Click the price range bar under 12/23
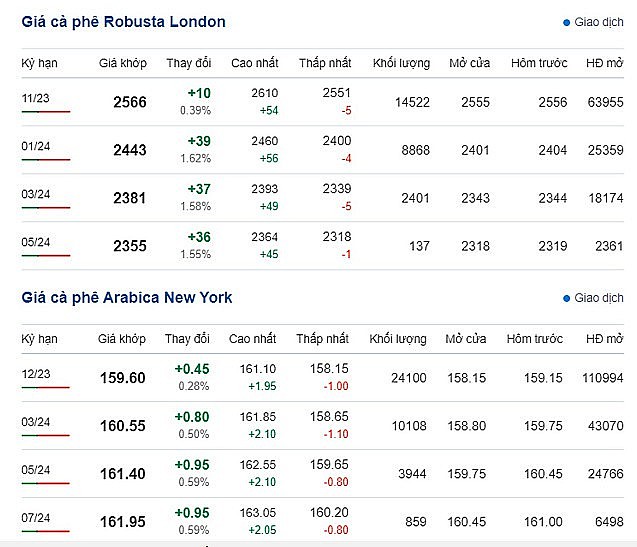 [45, 387]
